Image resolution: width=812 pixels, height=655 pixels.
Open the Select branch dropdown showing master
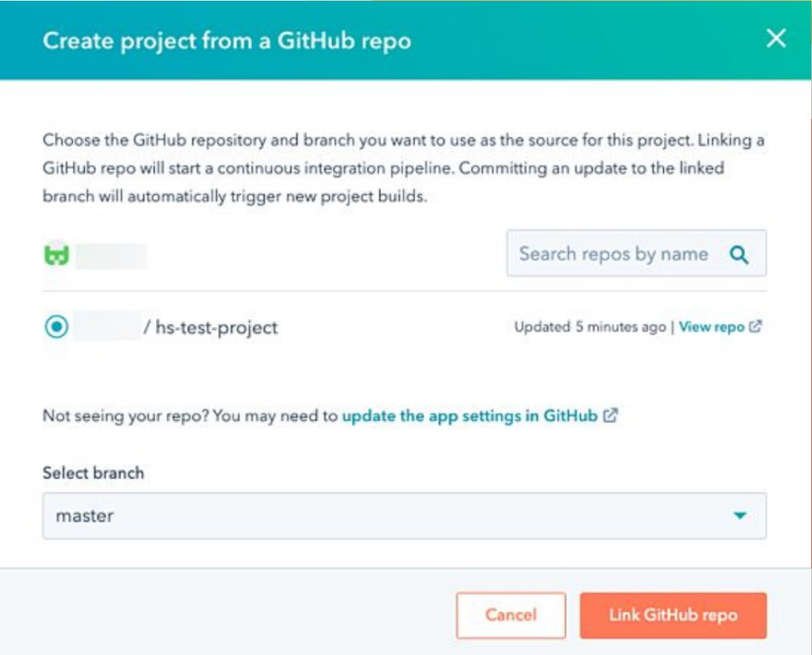coord(404,515)
